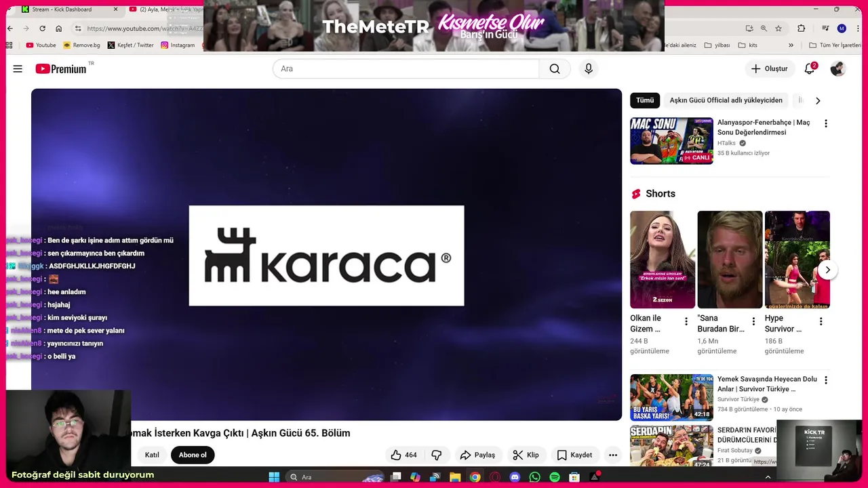Screen dimensions: 868x488
Task: Open options for Alanyaspor-Fenerbahçe video
Action: [x=825, y=123]
